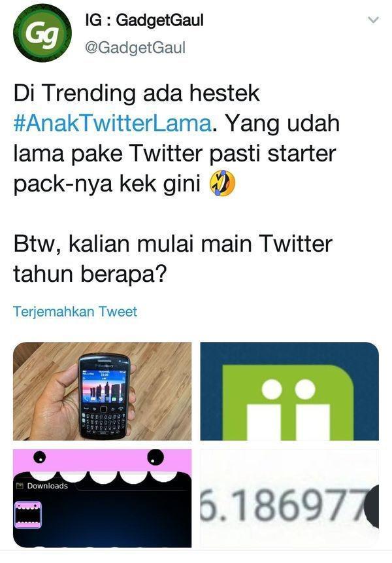Screen dimensions: 392x563
Task: View the 6.186977 number image
Action: coord(289,498)
